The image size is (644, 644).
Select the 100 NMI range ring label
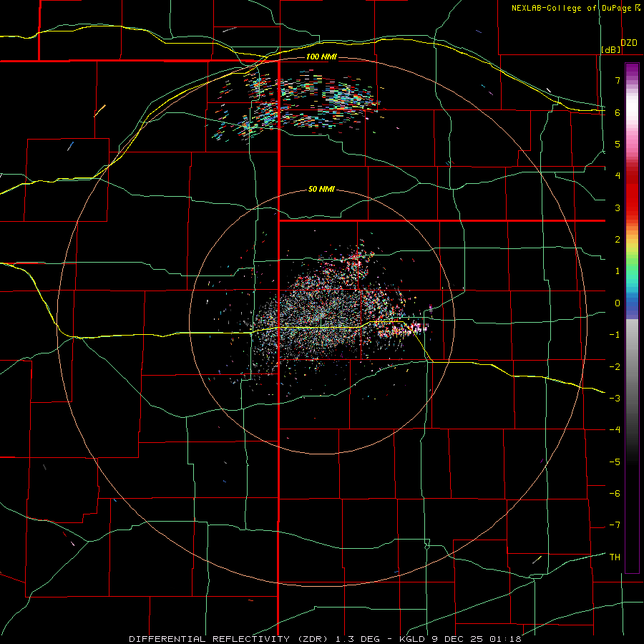tap(321, 57)
